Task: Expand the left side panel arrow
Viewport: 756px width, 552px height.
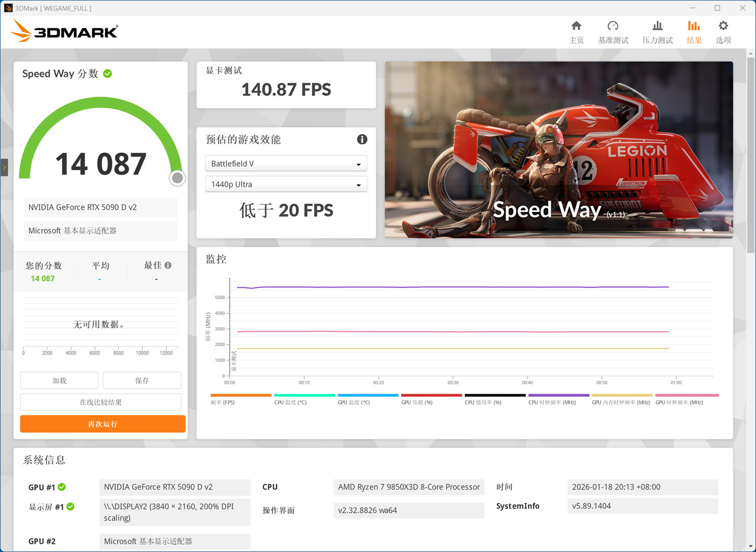Action: point(4,168)
